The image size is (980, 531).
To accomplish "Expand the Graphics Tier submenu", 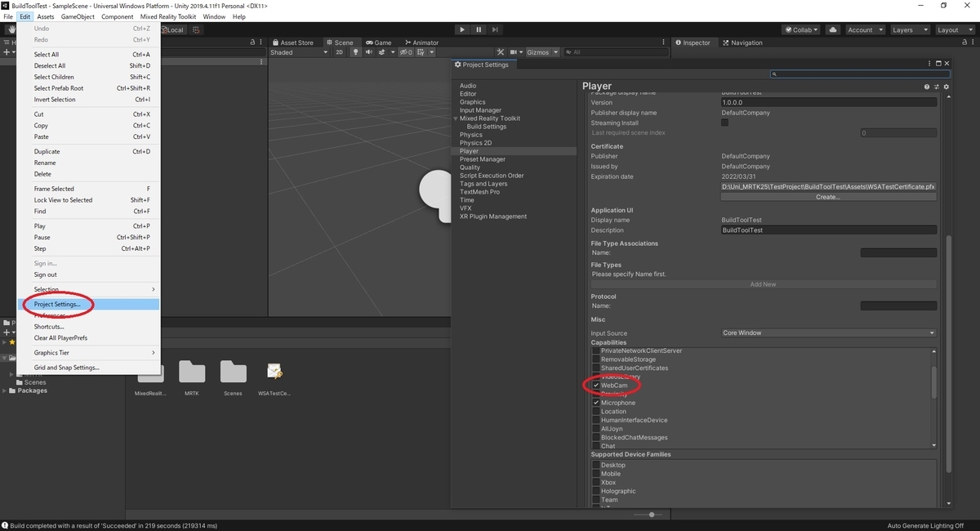I will (88, 353).
